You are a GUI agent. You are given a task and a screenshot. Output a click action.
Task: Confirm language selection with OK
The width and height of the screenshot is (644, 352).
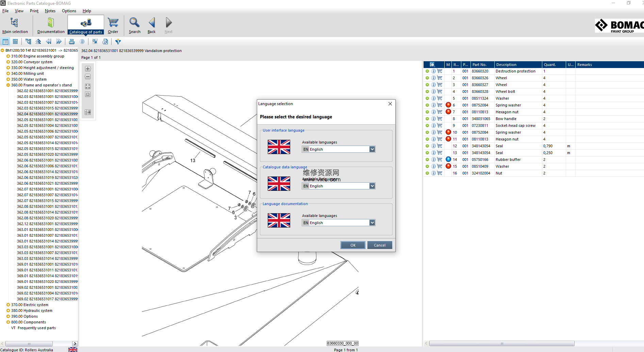(x=353, y=245)
